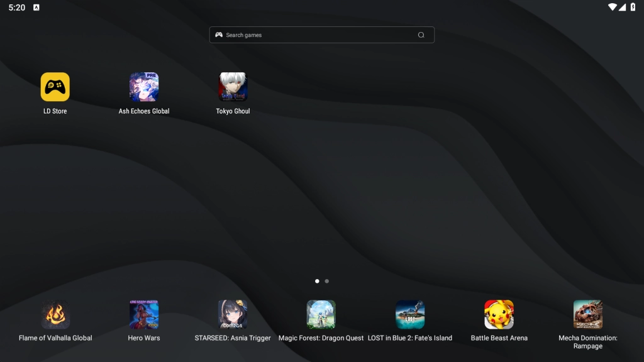Tap the battery status icon

(x=633, y=7)
